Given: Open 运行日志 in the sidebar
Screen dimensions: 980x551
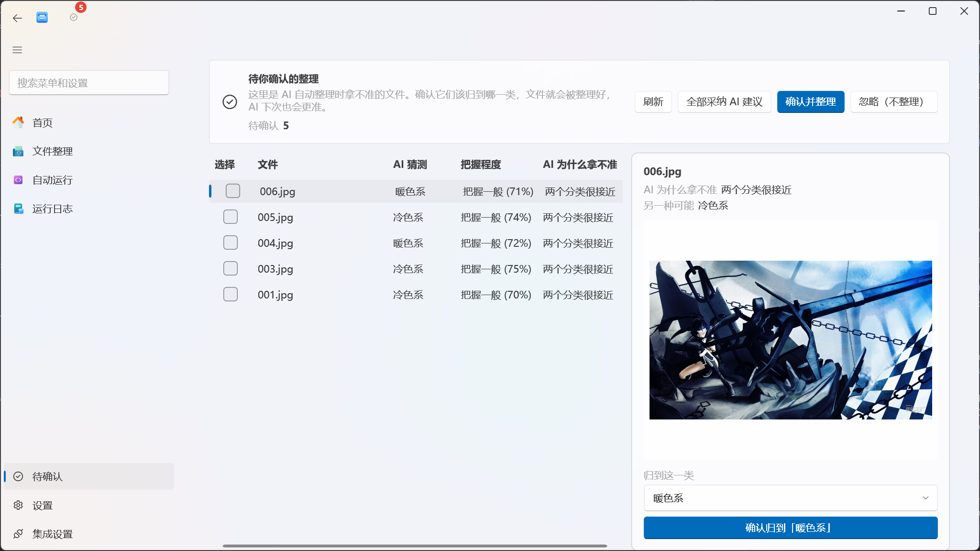Looking at the screenshot, I should [x=89, y=209].
